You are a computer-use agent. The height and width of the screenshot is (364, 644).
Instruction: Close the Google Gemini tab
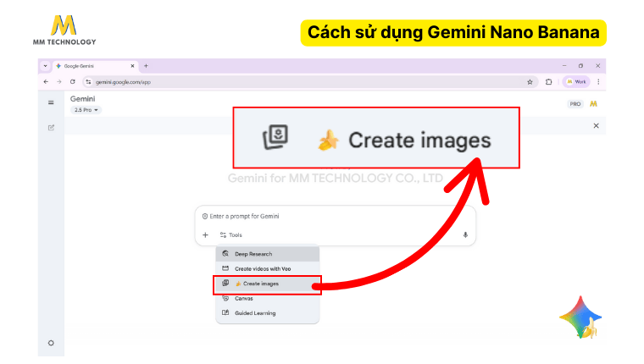tap(133, 66)
